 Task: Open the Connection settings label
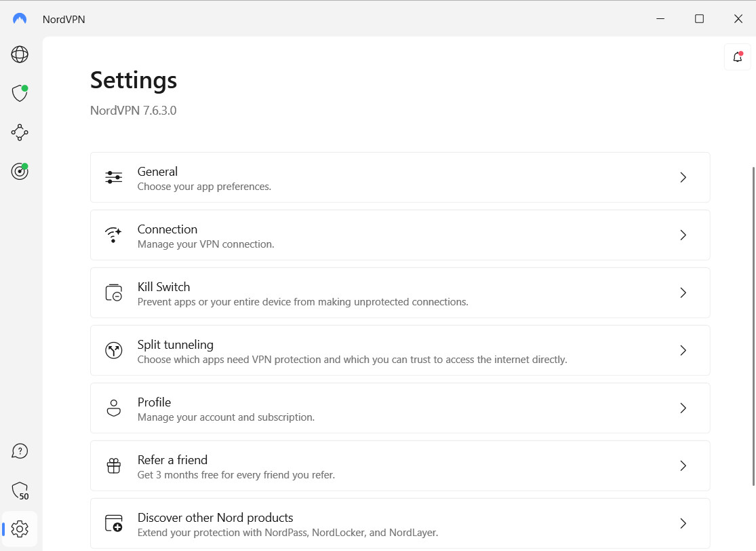[167, 229]
